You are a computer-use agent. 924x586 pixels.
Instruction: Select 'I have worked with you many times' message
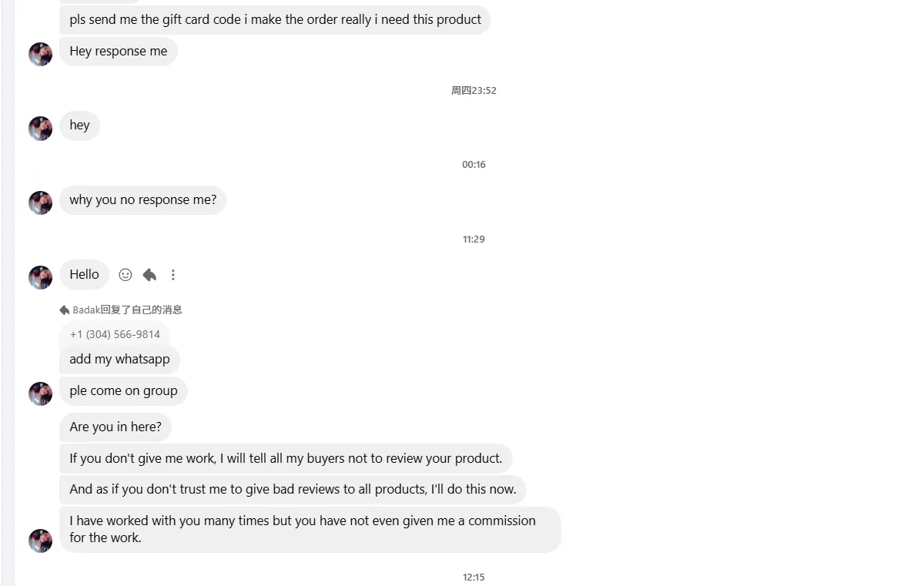click(x=308, y=529)
